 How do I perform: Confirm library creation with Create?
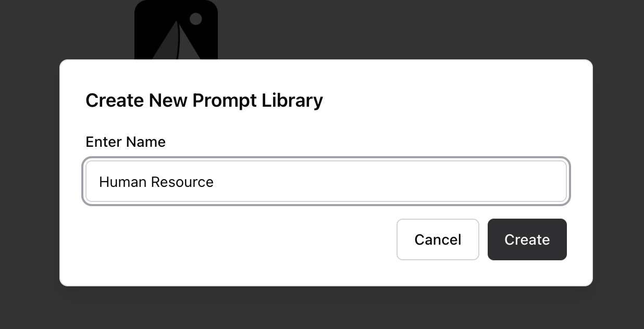[x=527, y=239]
